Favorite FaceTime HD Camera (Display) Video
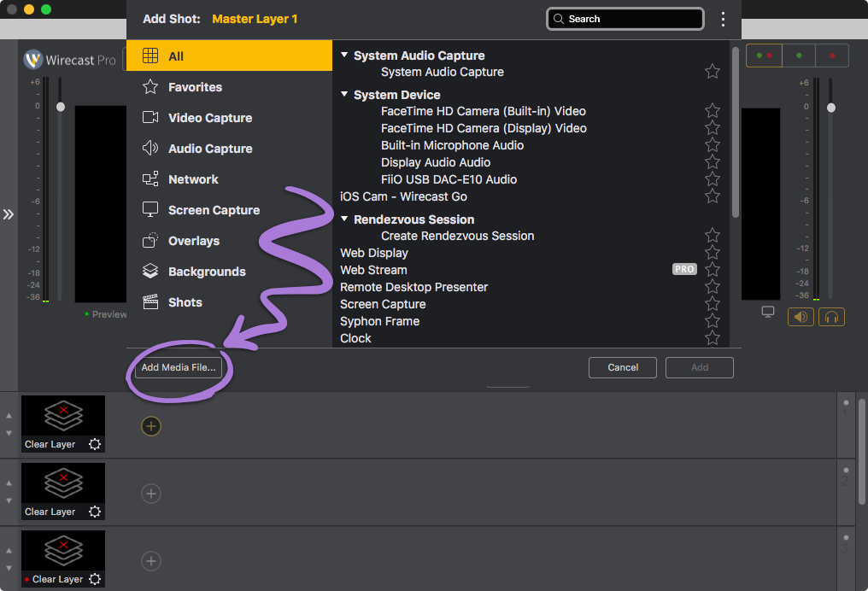Viewport: 868px width, 591px height. pyautogui.click(x=713, y=128)
